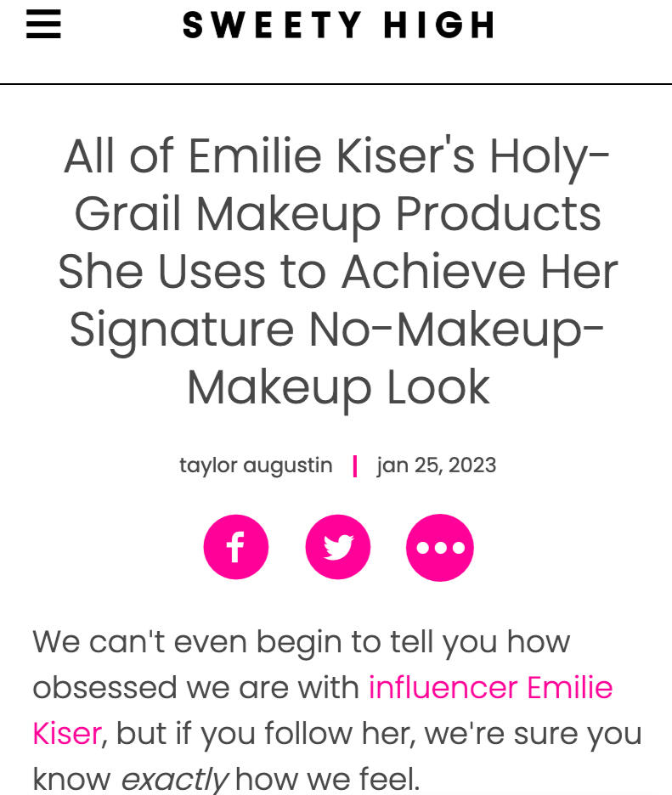The height and width of the screenshot is (795, 672).
Task: Click the header separator line
Action: [336, 84]
